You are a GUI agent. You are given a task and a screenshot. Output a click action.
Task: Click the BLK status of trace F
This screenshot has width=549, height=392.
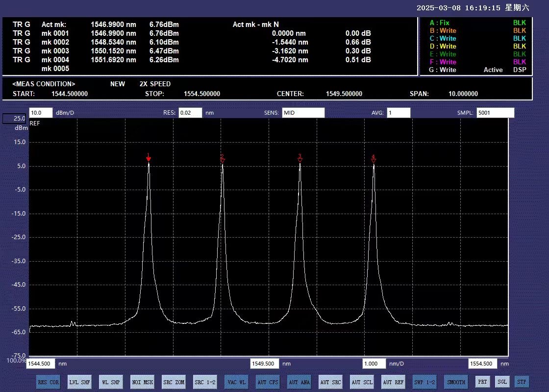(x=520, y=62)
